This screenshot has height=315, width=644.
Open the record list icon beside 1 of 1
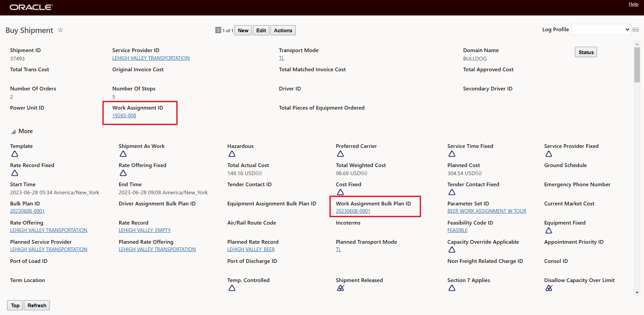tap(218, 30)
